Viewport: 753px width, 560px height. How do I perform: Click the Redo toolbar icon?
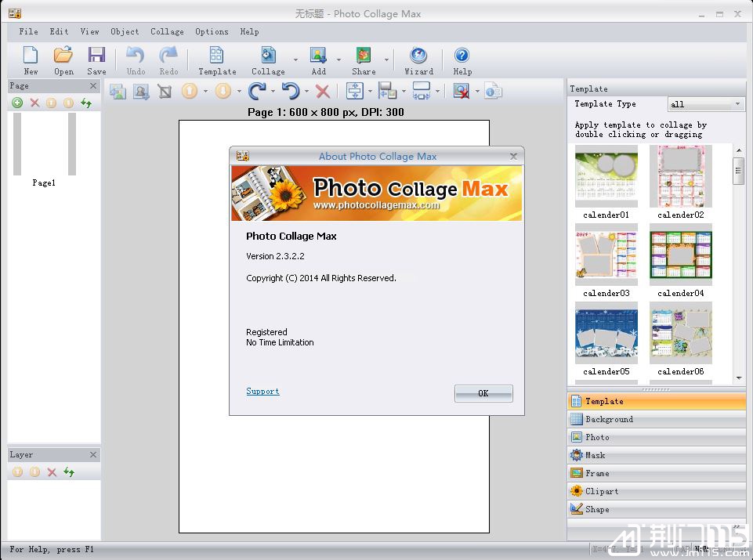pos(168,55)
